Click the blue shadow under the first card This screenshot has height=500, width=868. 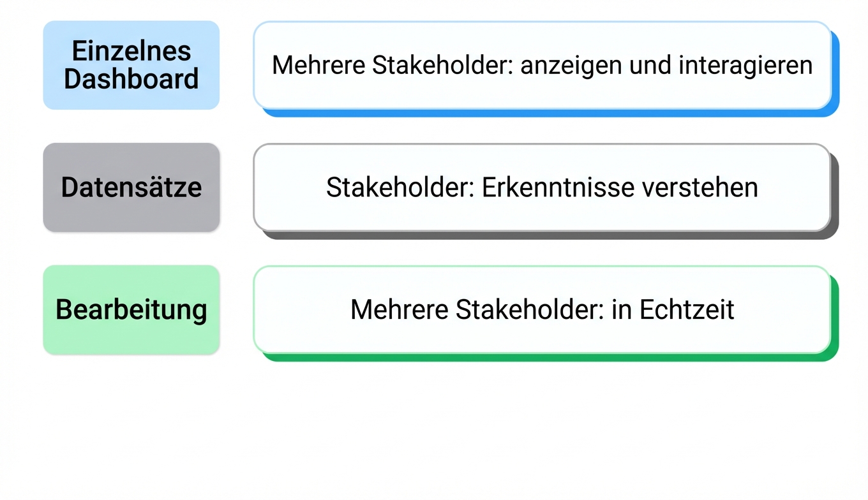(549, 113)
